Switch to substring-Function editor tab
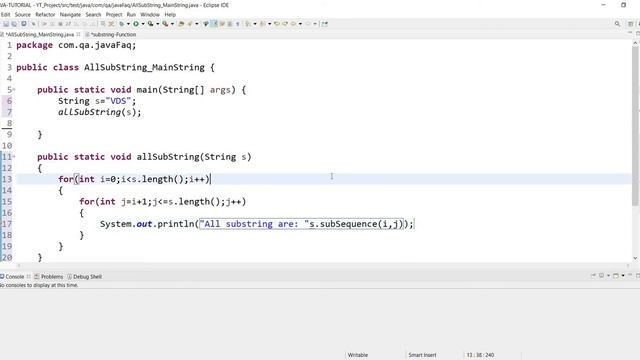 [111, 34]
